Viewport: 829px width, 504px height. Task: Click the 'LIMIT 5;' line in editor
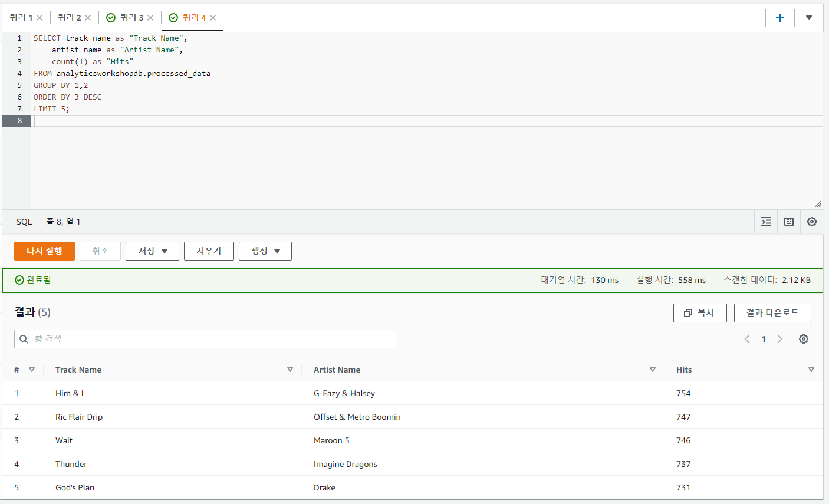point(51,109)
